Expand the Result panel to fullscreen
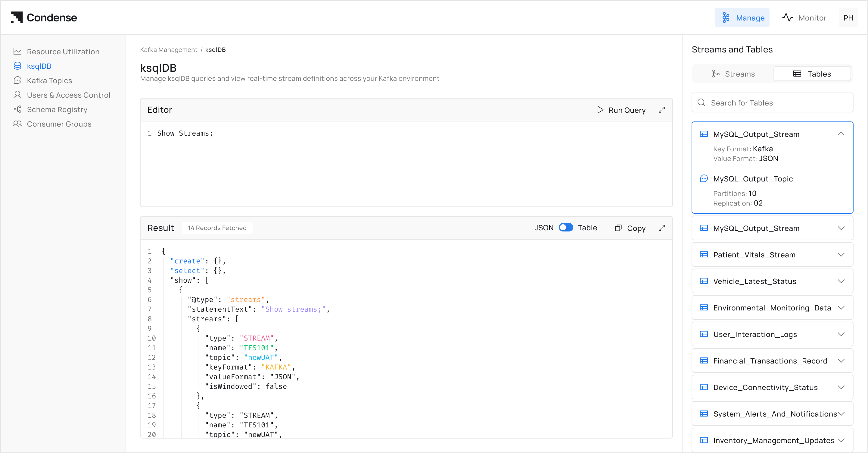Viewport: 868px width, 453px height. [661, 228]
